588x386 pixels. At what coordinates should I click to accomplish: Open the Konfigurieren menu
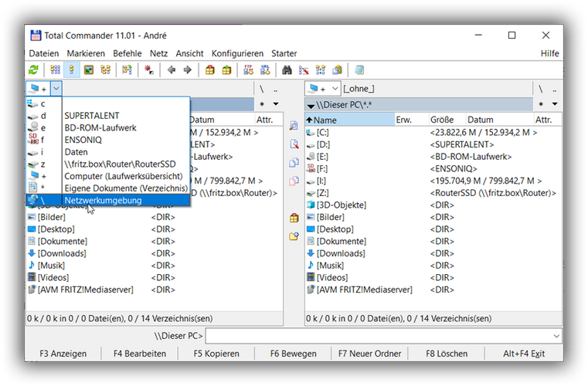[x=237, y=53]
